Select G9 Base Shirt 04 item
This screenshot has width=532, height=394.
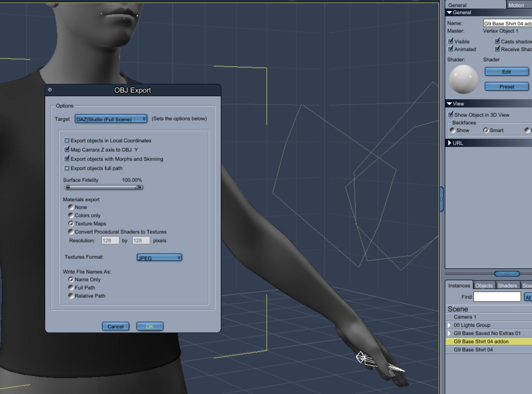coord(489,350)
